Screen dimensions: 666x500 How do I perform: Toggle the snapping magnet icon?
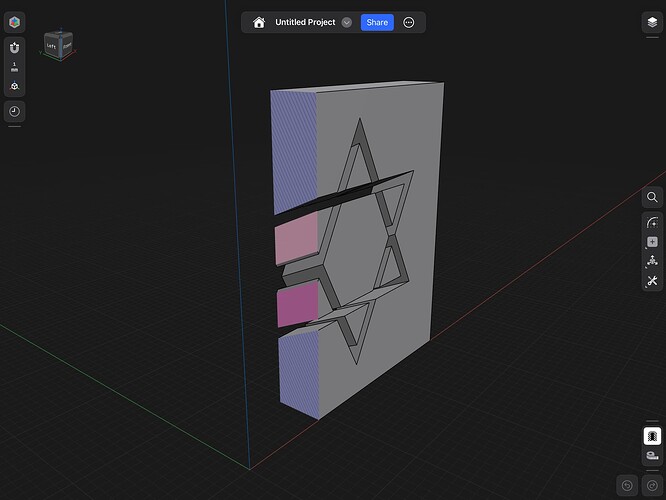[14, 48]
